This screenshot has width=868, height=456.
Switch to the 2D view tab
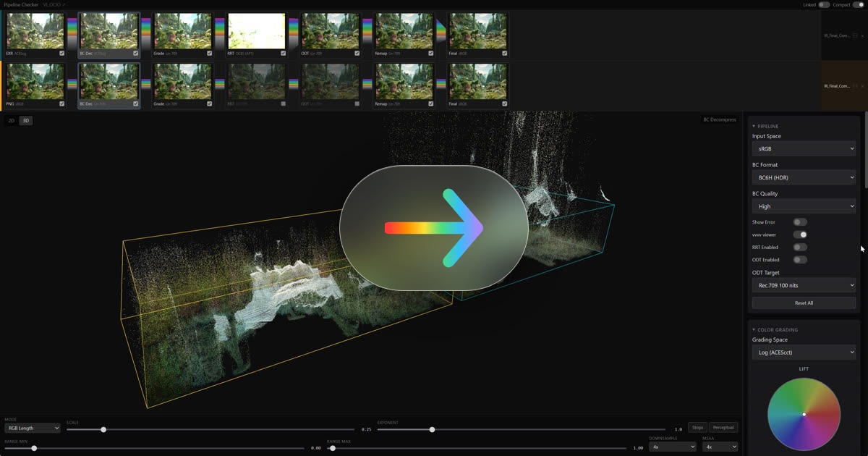[x=12, y=121]
